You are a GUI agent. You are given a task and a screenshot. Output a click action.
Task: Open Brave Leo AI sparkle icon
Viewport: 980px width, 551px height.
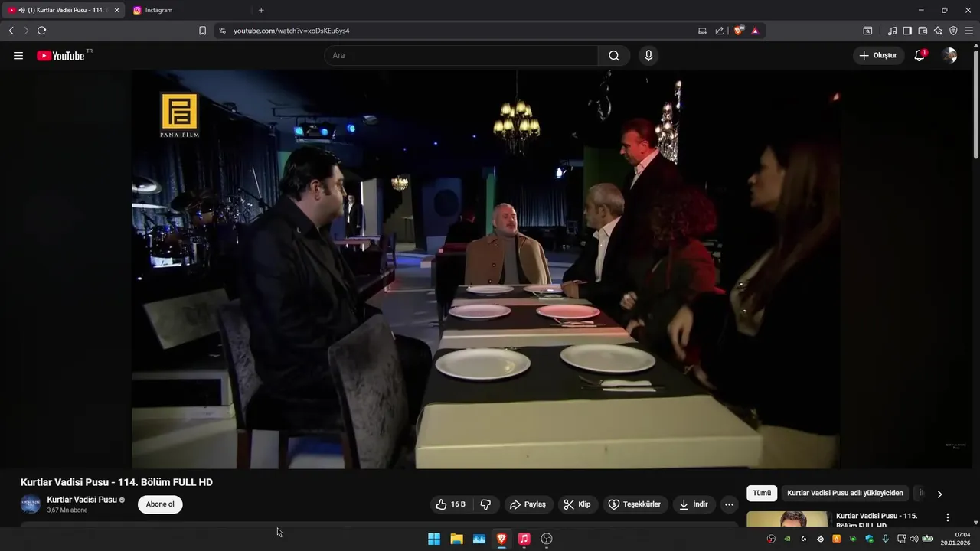(938, 31)
